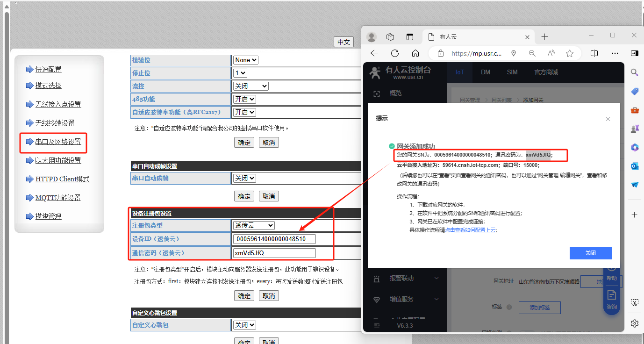Dismiss the 提示 dialog with X icon
Image resolution: width=644 pixels, height=344 pixels.
pos(608,119)
